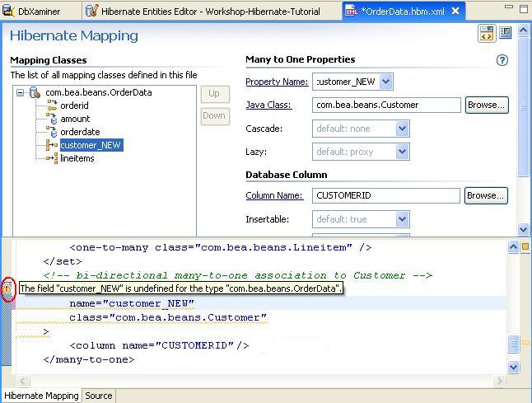Edit the Java Class text field
The image size is (532, 403).
pos(386,105)
